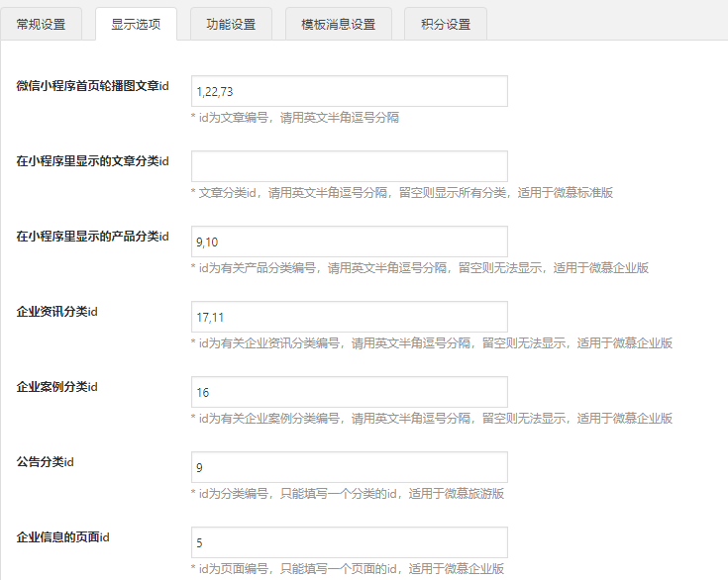Click the hint starting with id为有关企业案例分类编号
Image resolution: width=728 pixels, height=580 pixels.
pyautogui.click(x=432, y=418)
